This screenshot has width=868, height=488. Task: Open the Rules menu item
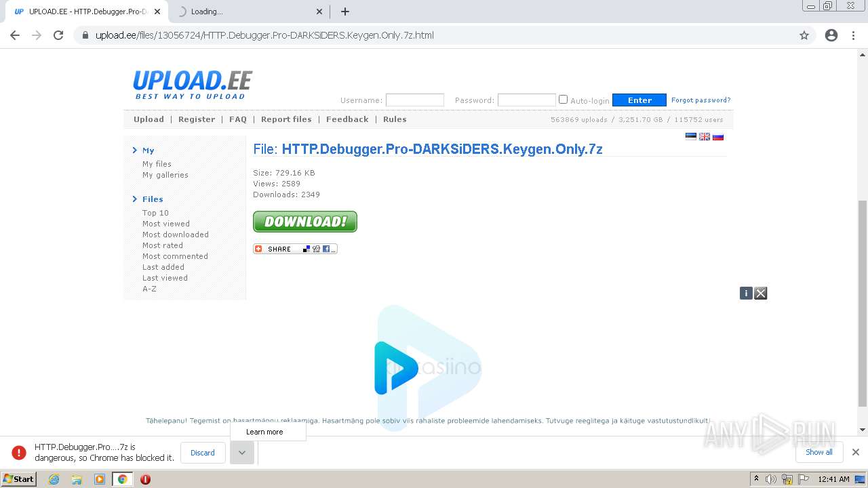(395, 119)
